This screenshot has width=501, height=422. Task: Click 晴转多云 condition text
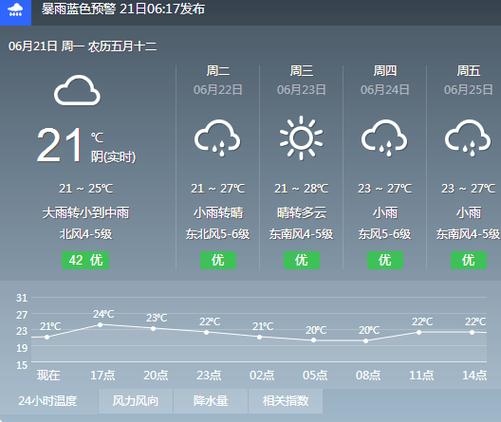[x=301, y=213]
